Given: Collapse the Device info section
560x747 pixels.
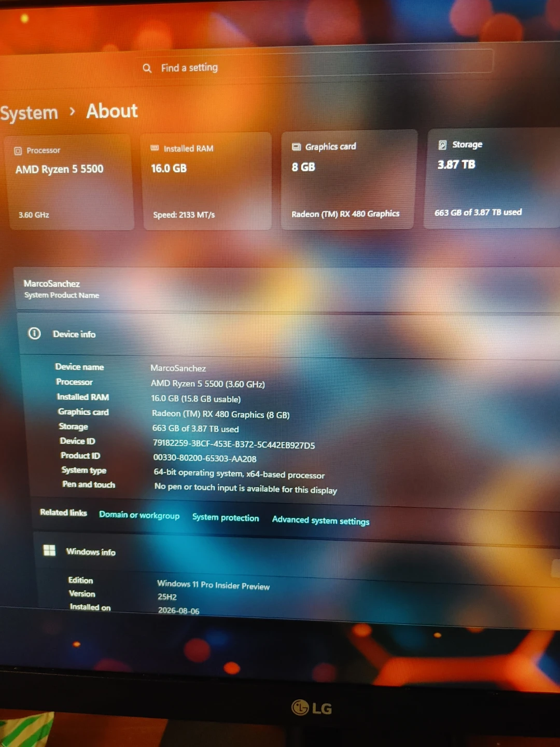Looking at the screenshot, I should [288, 335].
